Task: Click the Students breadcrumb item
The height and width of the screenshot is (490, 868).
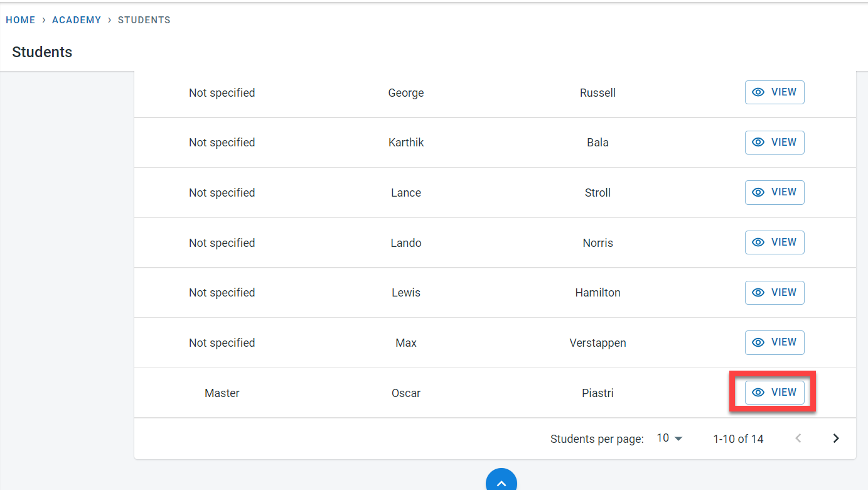Action: pos(144,20)
